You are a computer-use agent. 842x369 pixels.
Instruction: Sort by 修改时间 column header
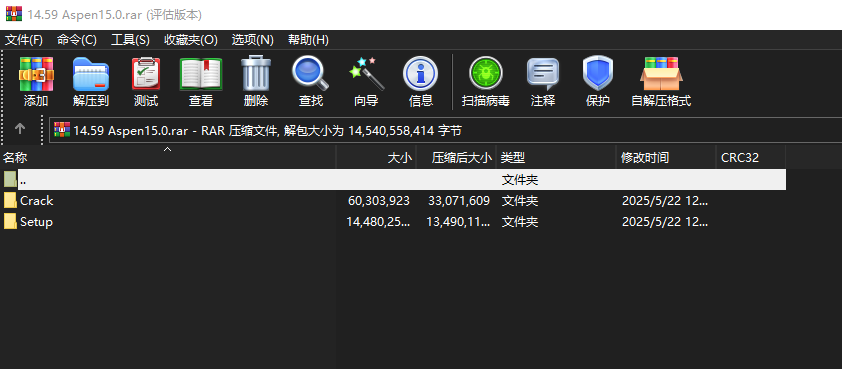coord(666,157)
